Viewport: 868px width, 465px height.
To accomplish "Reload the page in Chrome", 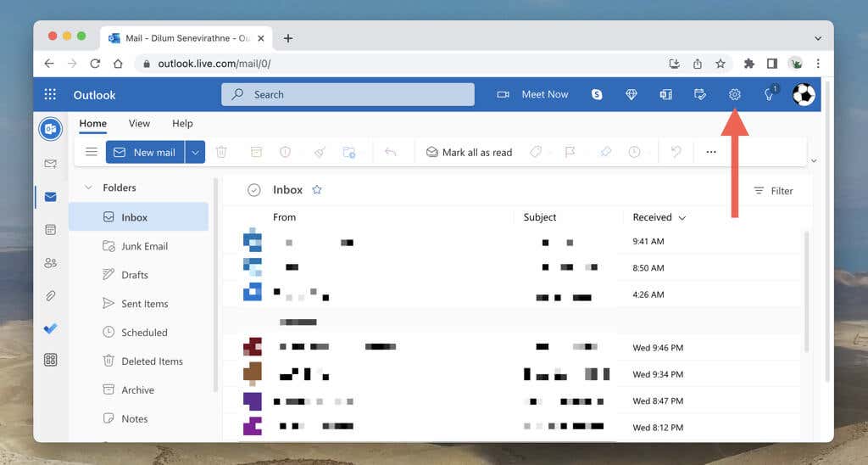I will pyautogui.click(x=95, y=63).
